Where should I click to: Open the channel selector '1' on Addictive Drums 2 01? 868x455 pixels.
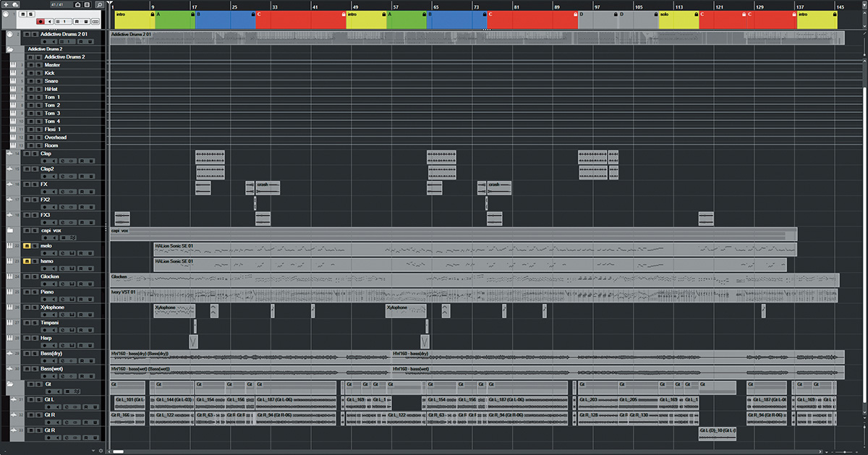(67, 41)
